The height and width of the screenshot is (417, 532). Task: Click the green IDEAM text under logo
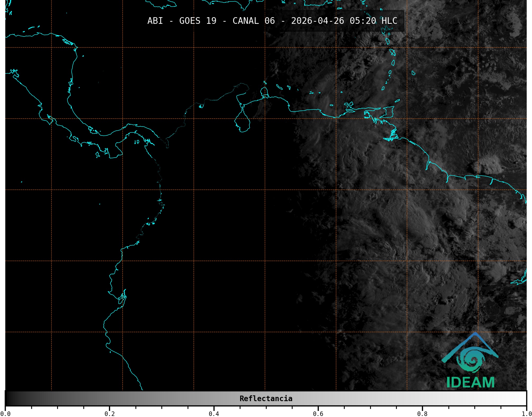coord(470,382)
